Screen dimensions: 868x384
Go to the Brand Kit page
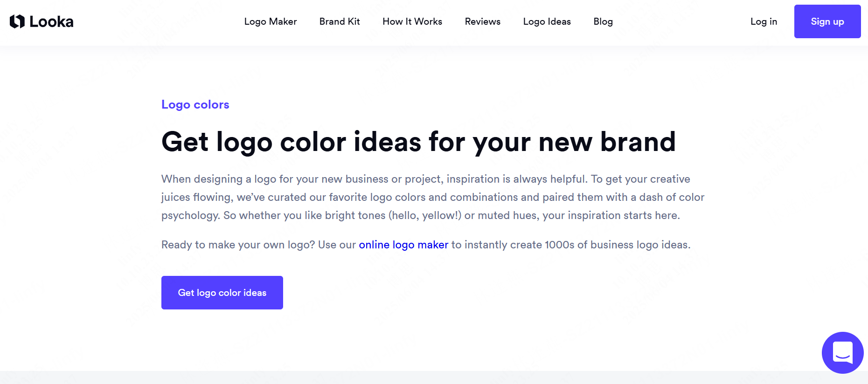340,21
